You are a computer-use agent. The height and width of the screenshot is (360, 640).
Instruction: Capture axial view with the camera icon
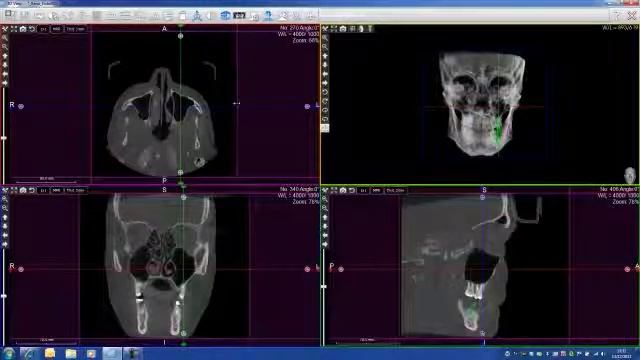tap(23, 29)
